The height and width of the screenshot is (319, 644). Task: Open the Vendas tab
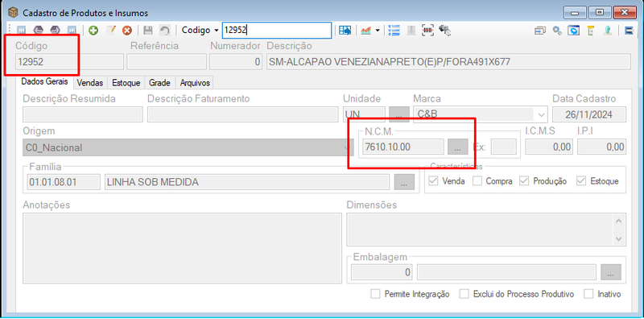click(90, 83)
